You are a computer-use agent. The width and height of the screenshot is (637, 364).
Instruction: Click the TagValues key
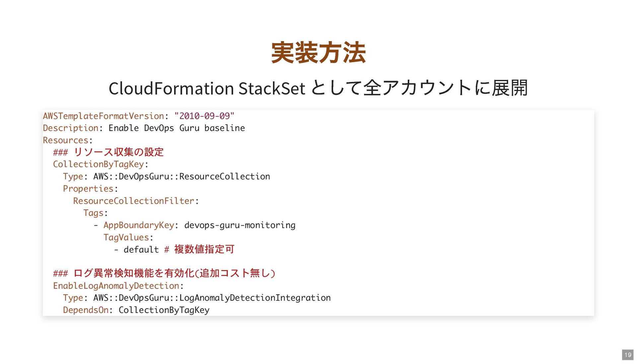coord(126,238)
